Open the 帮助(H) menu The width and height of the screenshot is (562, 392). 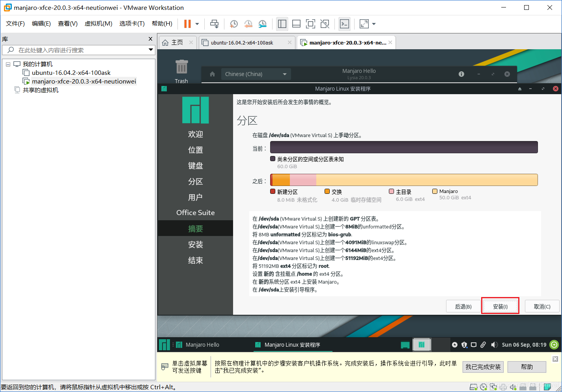(x=162, y=24)
